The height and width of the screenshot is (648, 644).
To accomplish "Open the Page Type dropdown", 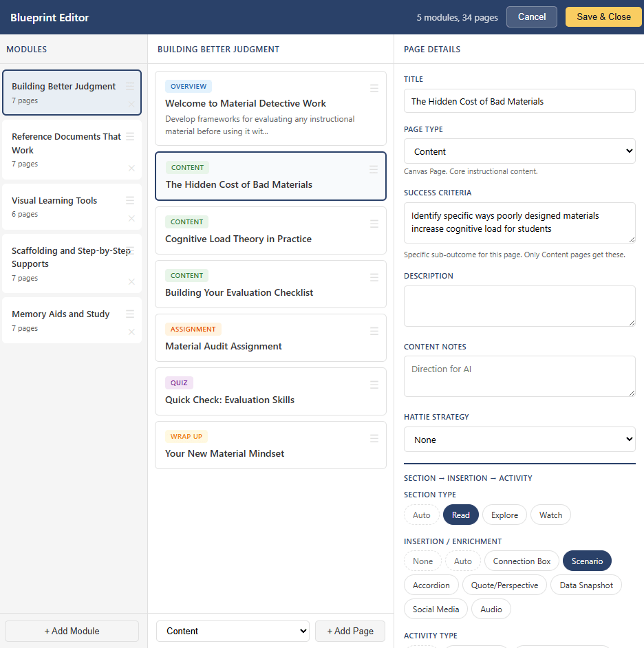I will 519,151.
